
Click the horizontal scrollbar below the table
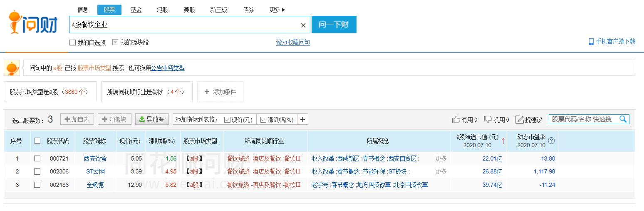[x=320, y=195]
